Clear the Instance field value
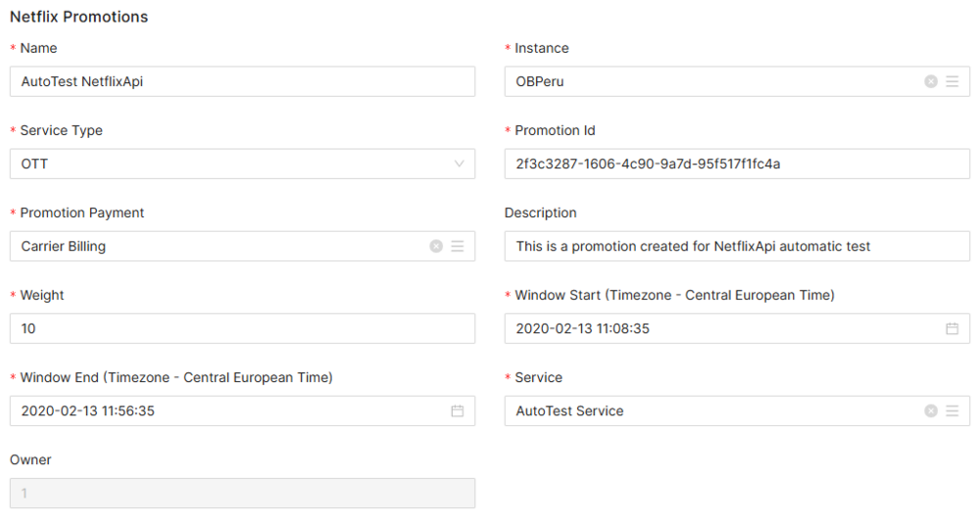 [x=931, y=81]
